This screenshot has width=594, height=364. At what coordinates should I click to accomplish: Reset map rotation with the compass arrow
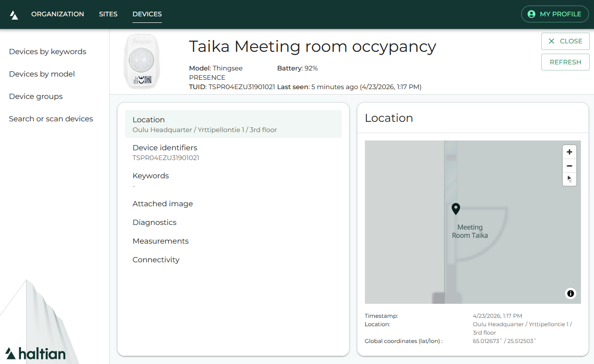(x=569, y=179)
